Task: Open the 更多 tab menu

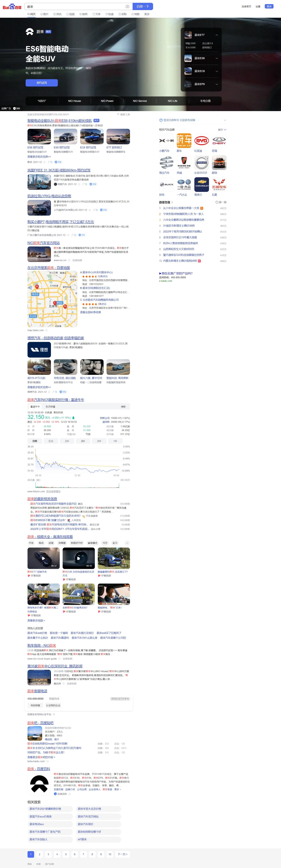Action: point(147,14)
